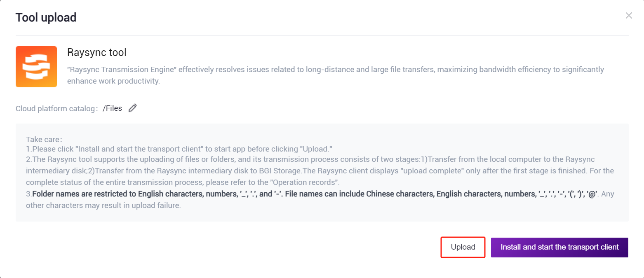The image size is (644, 278).
Task: Click the Raysync Transmission Engine description text
Action: [336, 75]
